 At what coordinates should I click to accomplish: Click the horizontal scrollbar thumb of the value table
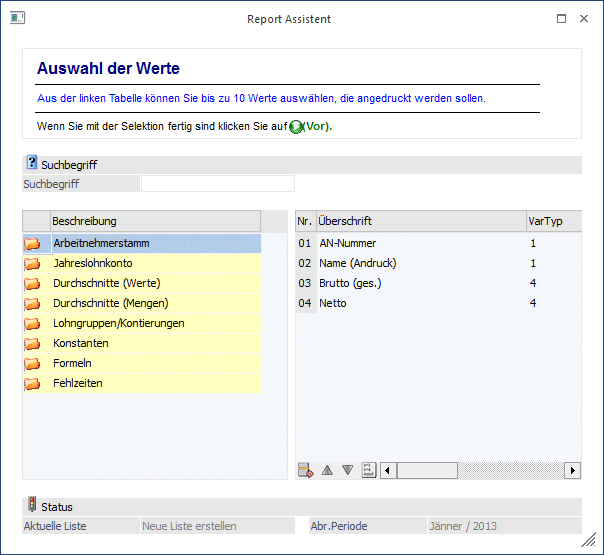[427, 470]
